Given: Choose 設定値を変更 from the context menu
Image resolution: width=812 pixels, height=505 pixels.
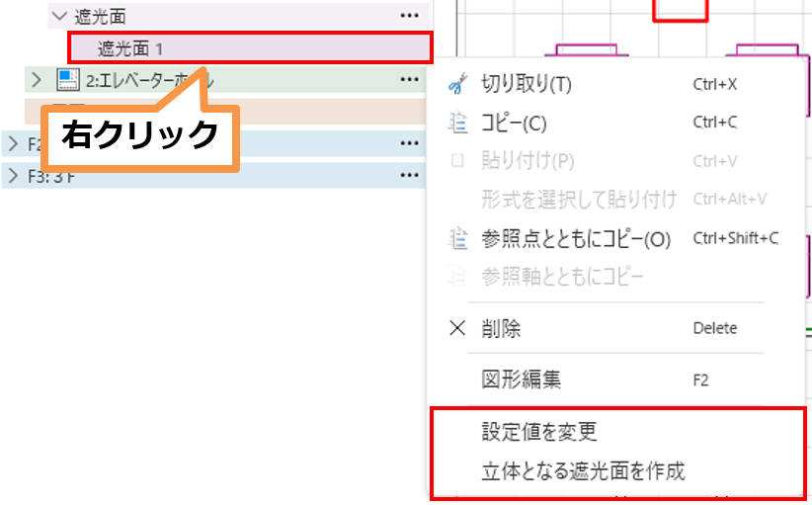Looking at the screenshot, I should pyautogui.click(x=539, y=432).
